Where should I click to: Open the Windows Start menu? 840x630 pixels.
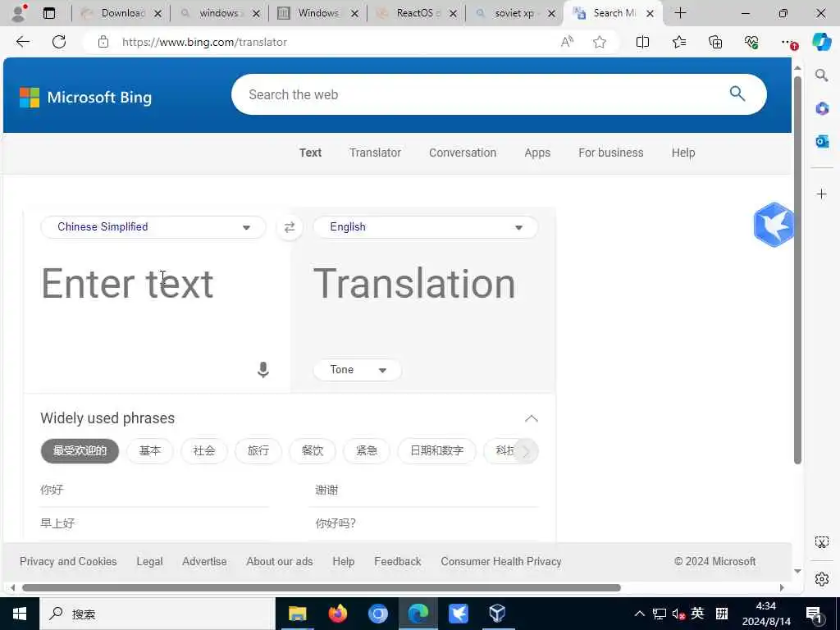point(20,614)
